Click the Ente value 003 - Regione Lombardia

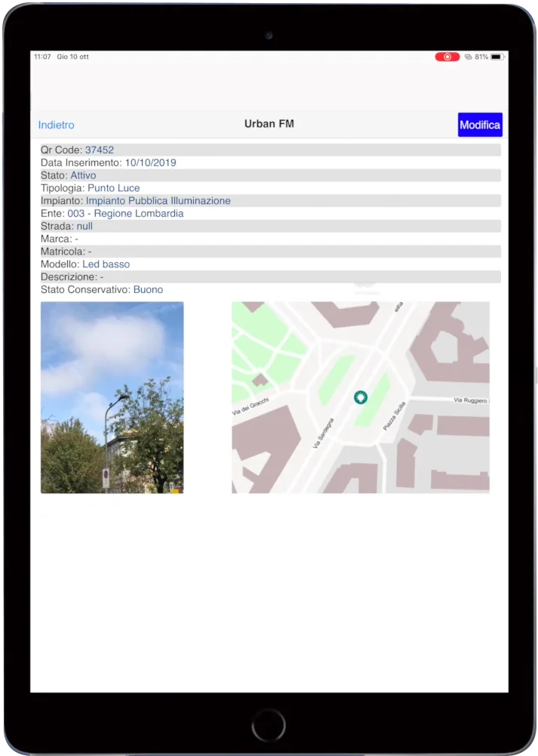click(125, 214)
